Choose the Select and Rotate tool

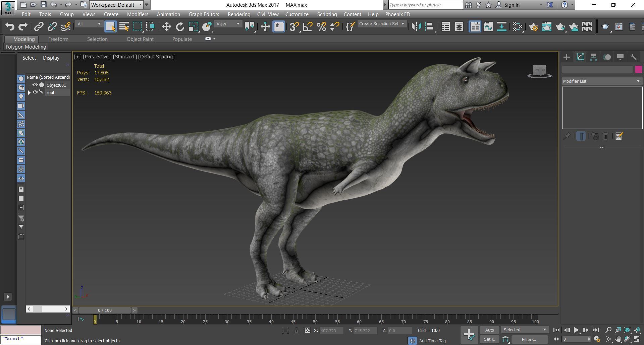pos(180,26)
